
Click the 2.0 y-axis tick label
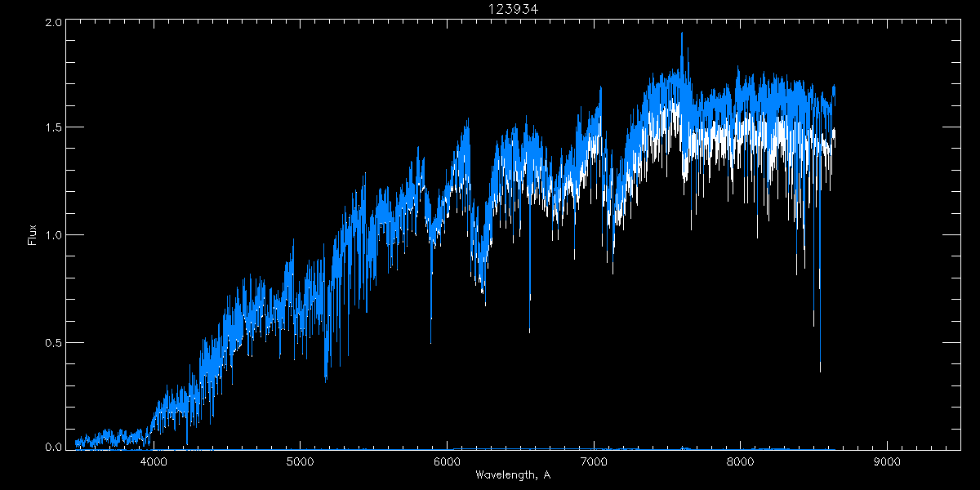click(x=53, y=24)
